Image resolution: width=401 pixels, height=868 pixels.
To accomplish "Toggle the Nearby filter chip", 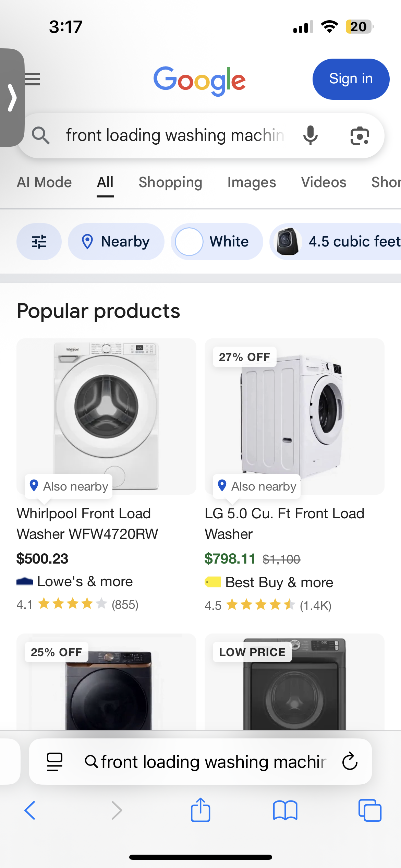I will coord(116,242).
